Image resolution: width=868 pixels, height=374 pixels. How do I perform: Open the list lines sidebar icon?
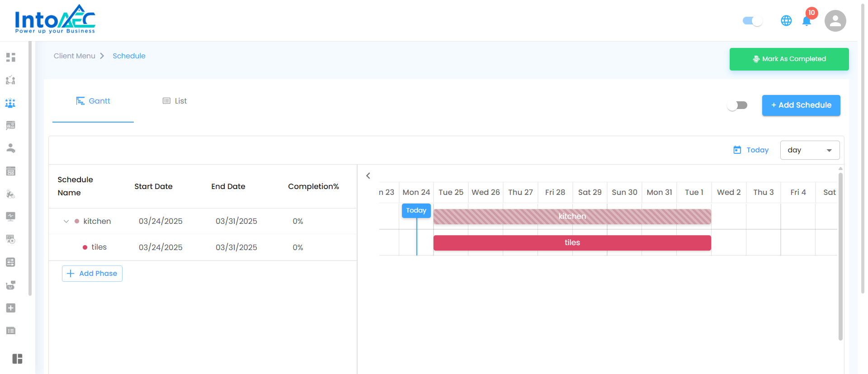click(x=11, y=331)
